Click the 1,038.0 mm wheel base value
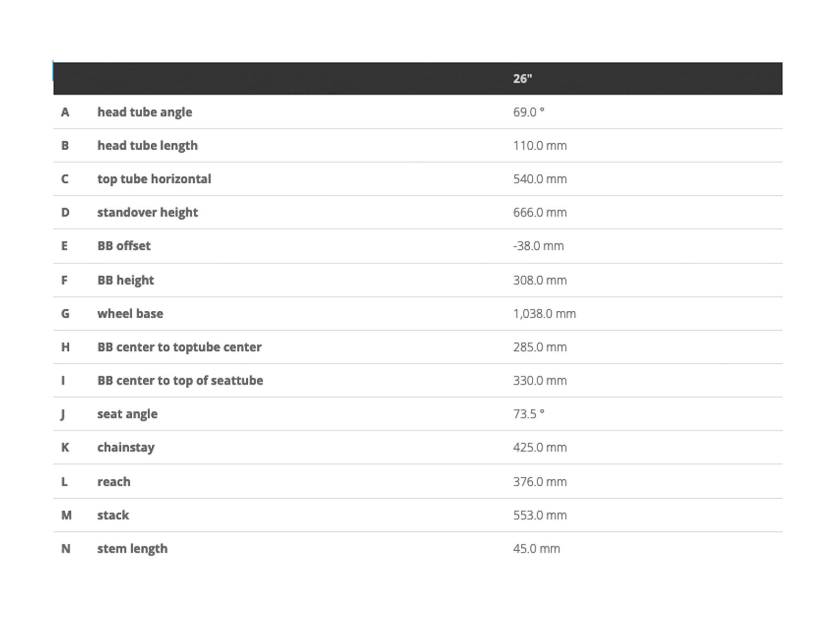Image resolution: width=840 pixels, height=630 pixels. click(x=544, y=314)
